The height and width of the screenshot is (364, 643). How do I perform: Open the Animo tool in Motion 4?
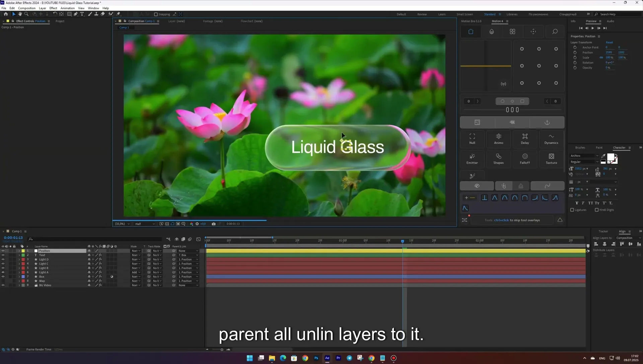(x=498, y=139)
